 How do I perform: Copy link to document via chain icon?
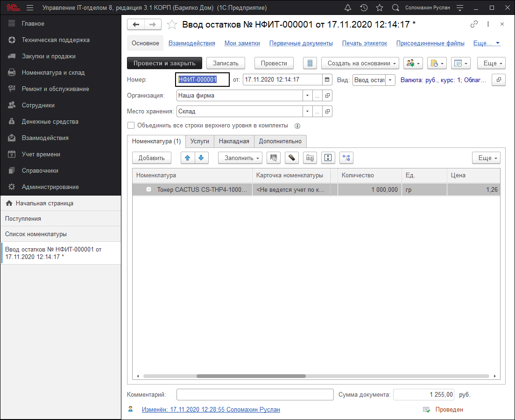(x=474, y=24)
